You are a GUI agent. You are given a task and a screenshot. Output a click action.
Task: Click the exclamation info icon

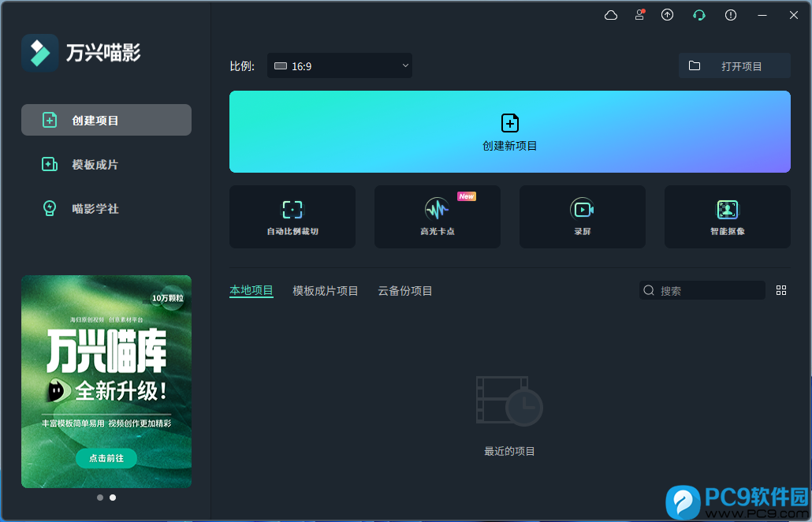tap(731, 15)
